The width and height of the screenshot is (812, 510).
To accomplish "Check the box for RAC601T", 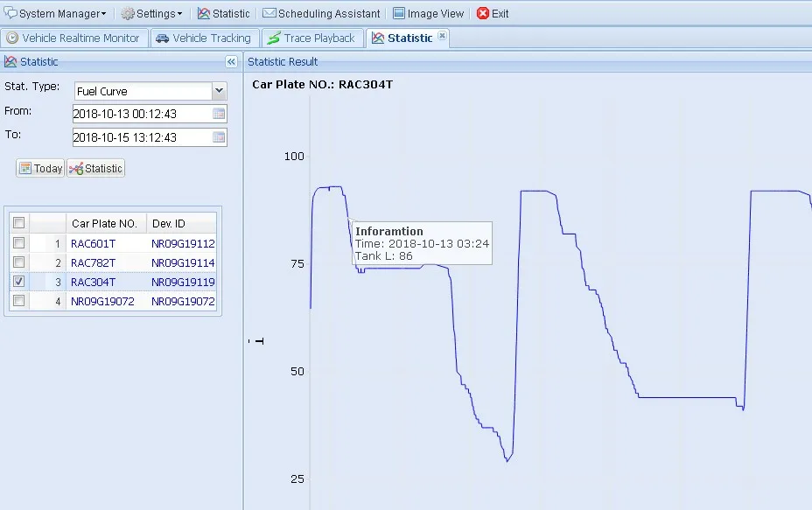I will [x=19, y=243].
